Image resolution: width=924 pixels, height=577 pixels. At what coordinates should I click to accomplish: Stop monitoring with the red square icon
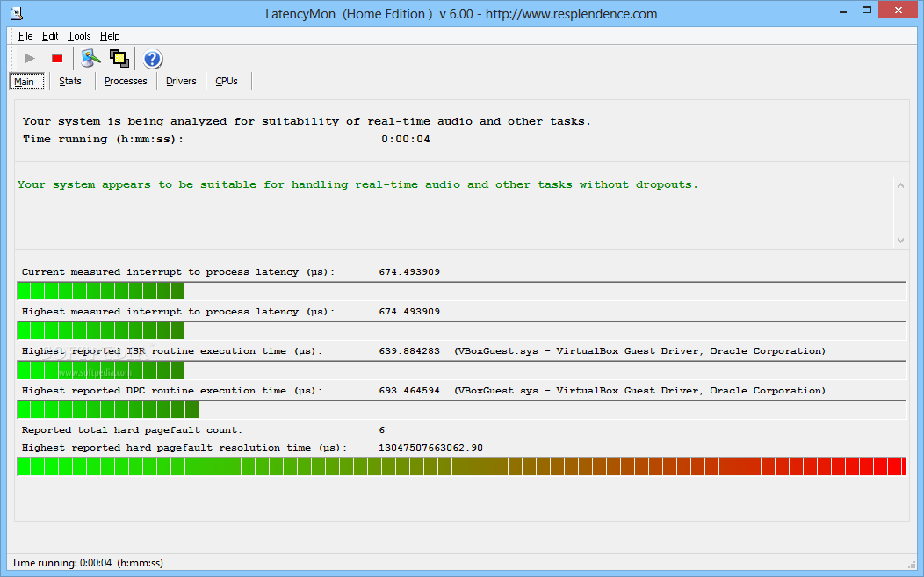57,59
